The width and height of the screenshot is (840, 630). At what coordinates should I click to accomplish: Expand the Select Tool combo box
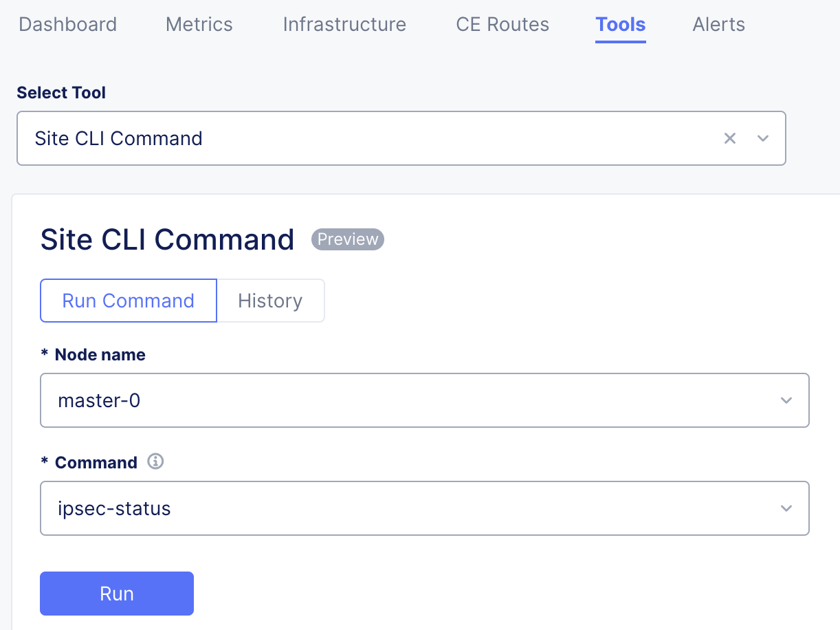pos(401,138)
